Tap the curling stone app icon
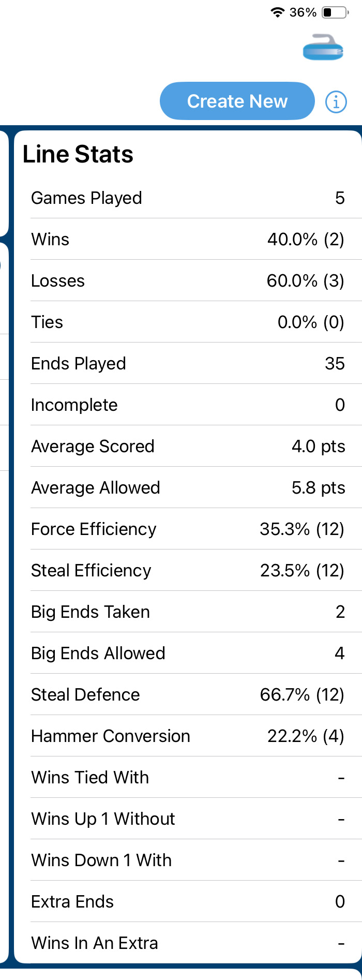The width and height of the screenshot is (362, 980). [323, 47]
